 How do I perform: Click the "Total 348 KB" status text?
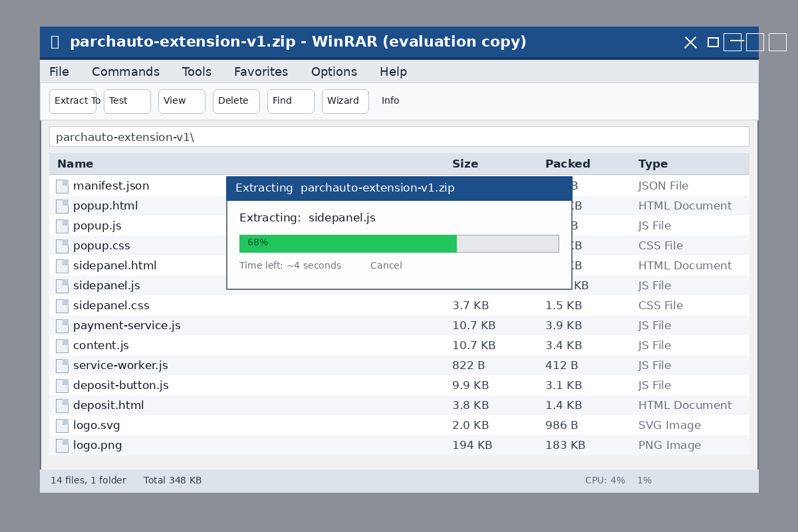point(173,481)
